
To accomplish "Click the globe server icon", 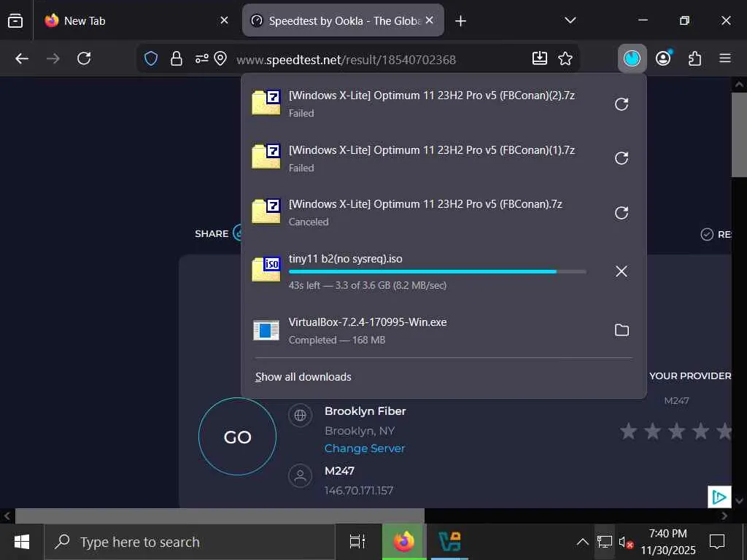I will tap(300, 415).
